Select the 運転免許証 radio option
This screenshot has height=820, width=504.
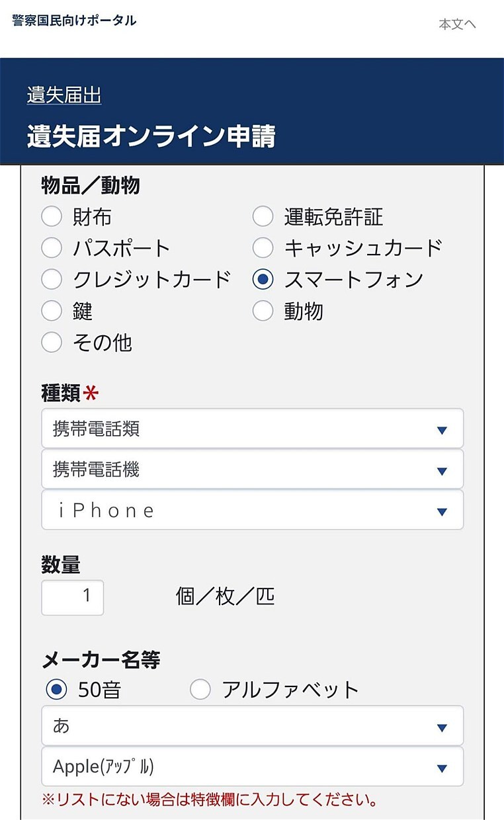coord(263,216)
